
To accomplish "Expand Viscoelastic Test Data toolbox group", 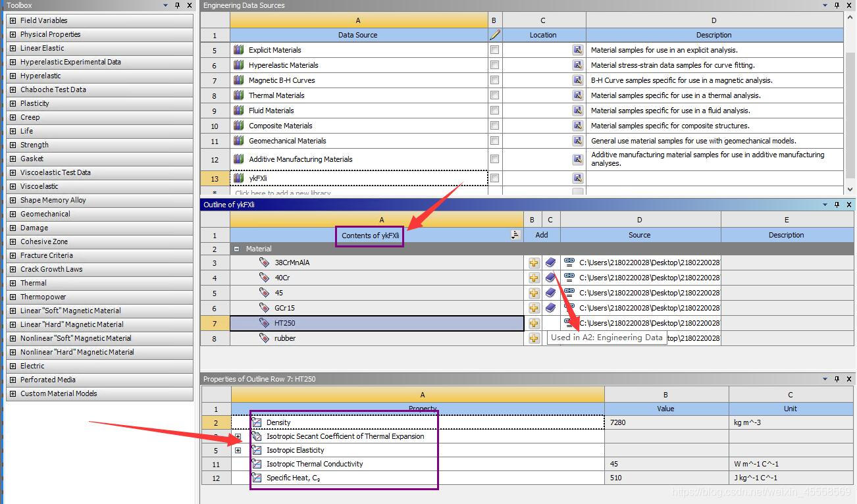I will (13, 172).
